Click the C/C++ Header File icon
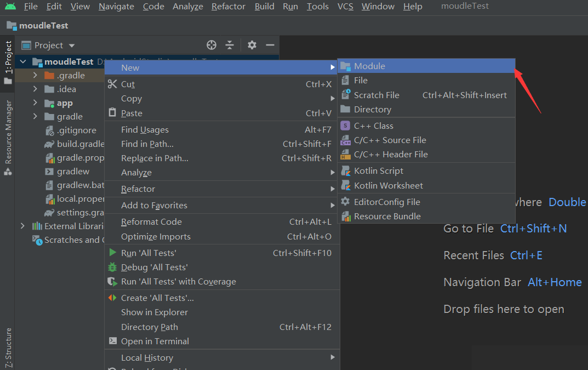Viewport: 588px width, 370px height. pos(345,154)
